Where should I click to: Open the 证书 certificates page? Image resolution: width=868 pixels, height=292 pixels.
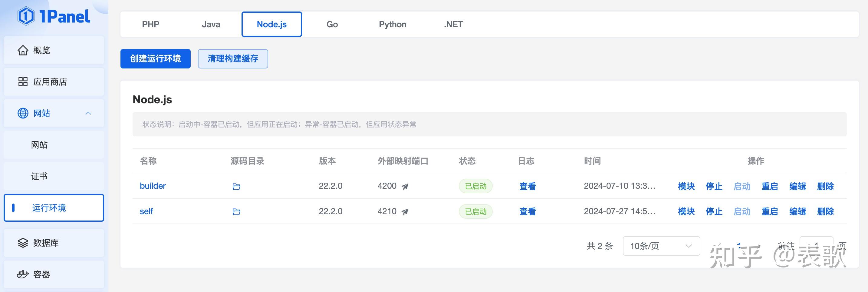point(54,176)
